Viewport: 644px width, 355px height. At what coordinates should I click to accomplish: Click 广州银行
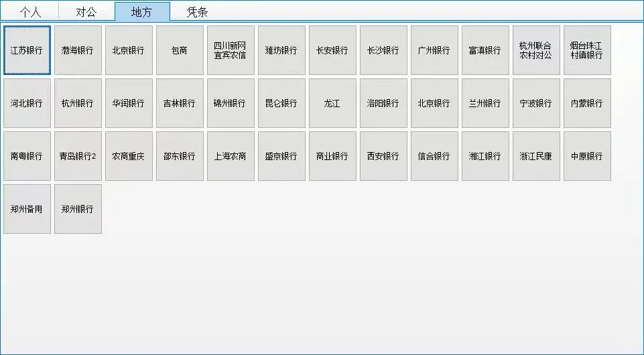pos(434,50)
